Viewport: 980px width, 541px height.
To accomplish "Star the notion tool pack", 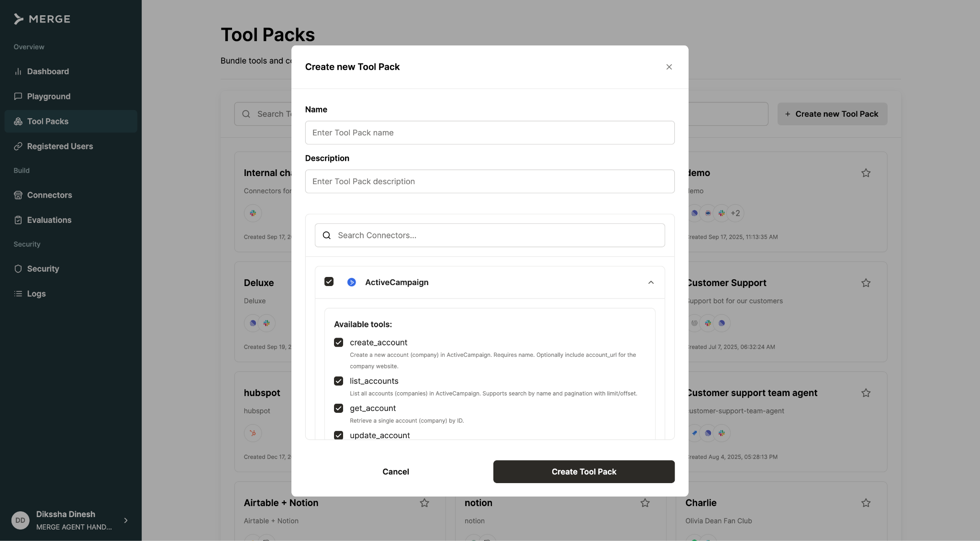I will [x=645, y=503].
